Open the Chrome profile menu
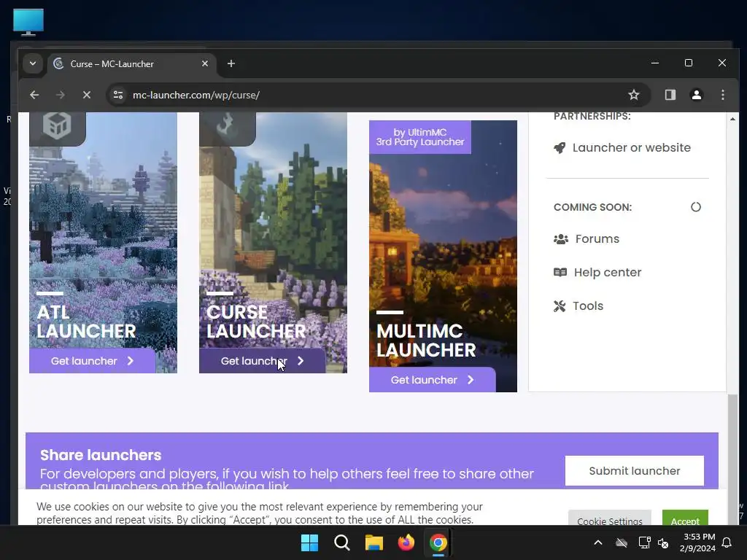The height and width of the screenshot is (560, 747). [x=697, y=95]
